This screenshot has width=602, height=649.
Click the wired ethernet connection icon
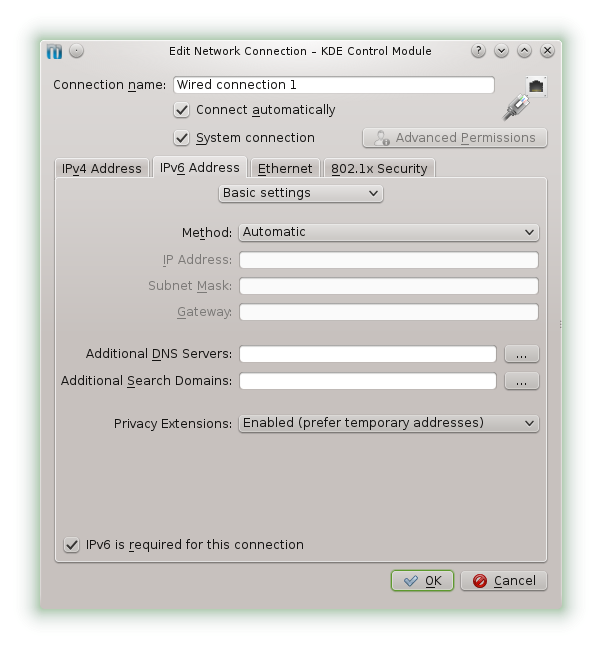click(525, 99)
